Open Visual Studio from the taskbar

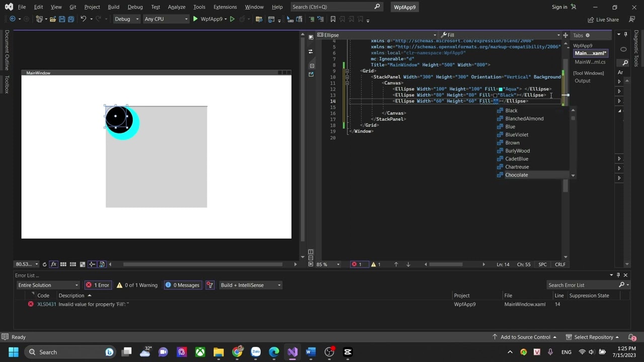tap(292, 352)
